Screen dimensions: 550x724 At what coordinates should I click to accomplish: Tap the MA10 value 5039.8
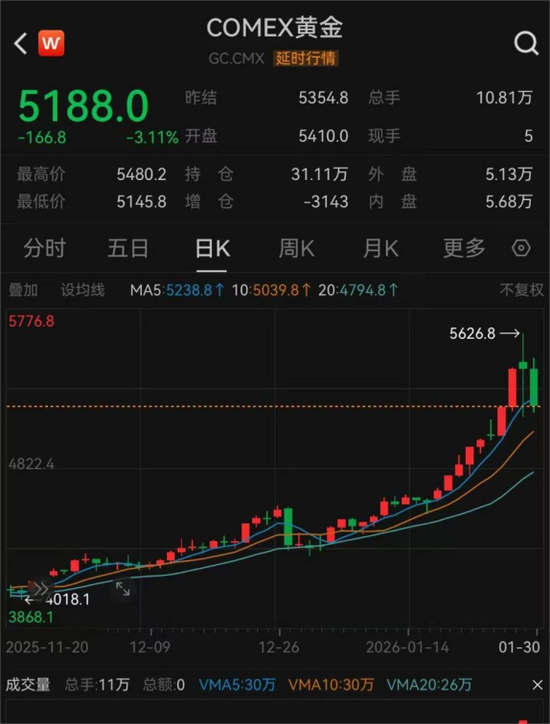point(276,290)
